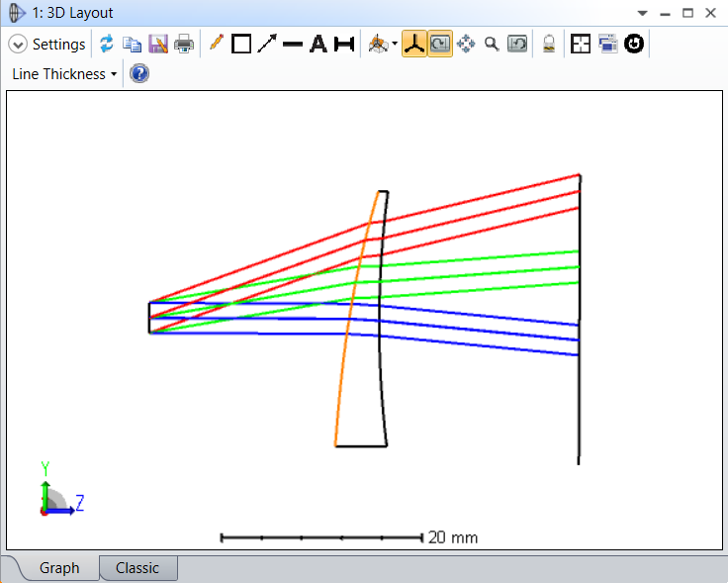Close the 3D Layout window
The width and height of the screenshot is (728, 583).
tap(710, 13)
